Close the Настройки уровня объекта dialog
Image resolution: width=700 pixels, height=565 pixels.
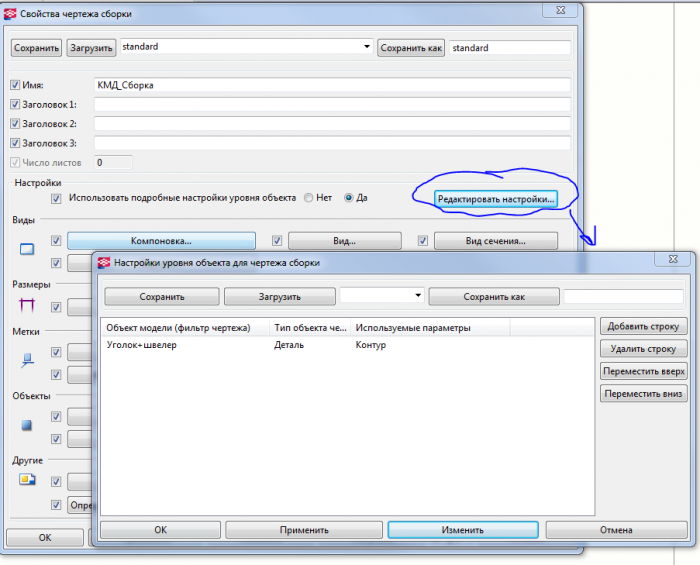[673, 259]
